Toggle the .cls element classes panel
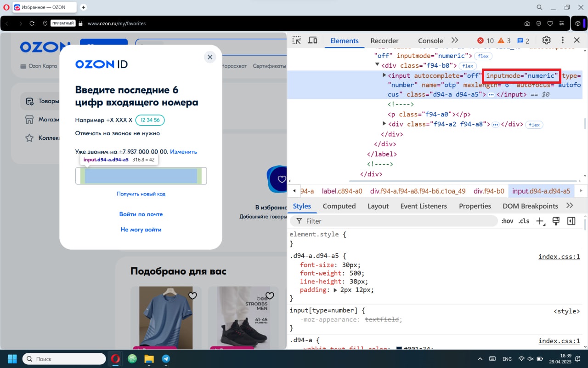Viewport: 588px width, 368px height. tap(524, 221)
